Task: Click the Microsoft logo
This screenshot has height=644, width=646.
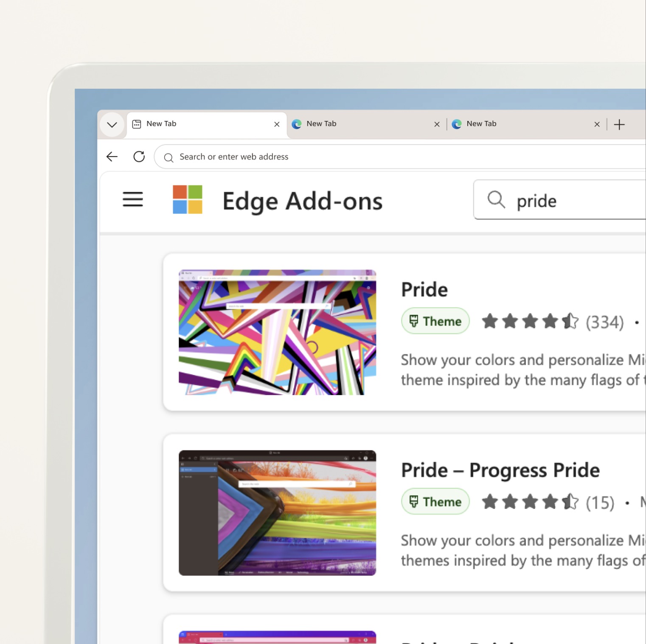Action: tap(188, 199)
